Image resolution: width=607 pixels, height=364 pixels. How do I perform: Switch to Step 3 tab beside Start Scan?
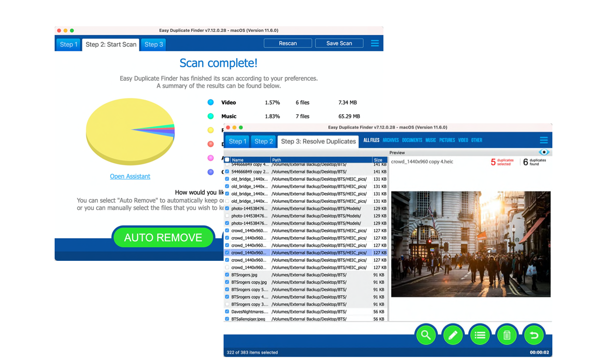tap(153, 44)
